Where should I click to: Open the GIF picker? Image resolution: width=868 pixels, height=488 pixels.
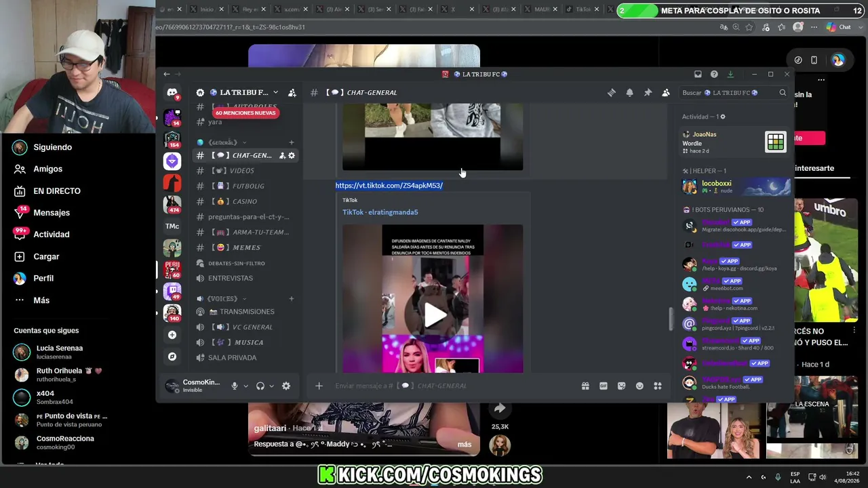click(x=604, y=386)
